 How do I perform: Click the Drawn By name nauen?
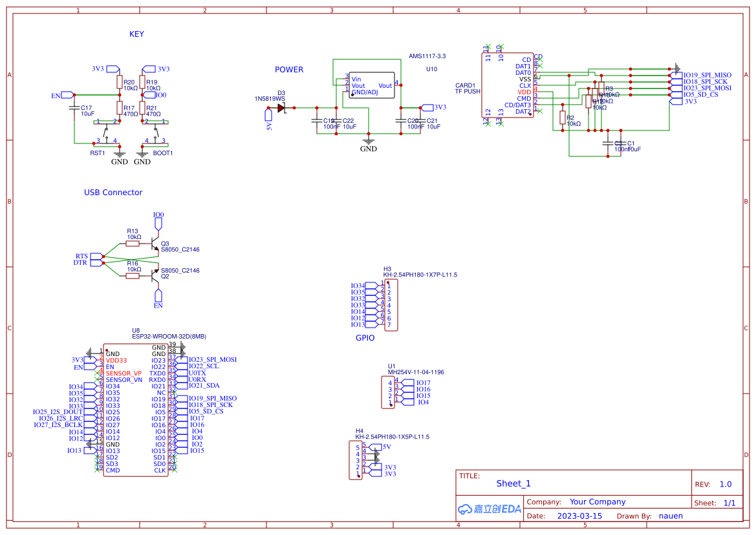670,516
